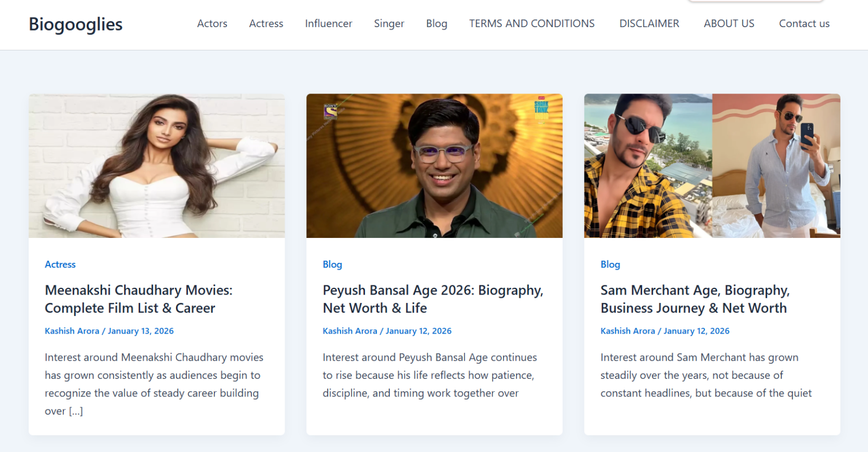This screenshot has height=452, width=868.
Task: Open Meenakshi Chaudhary Movies article title
Action: [139, 299]
